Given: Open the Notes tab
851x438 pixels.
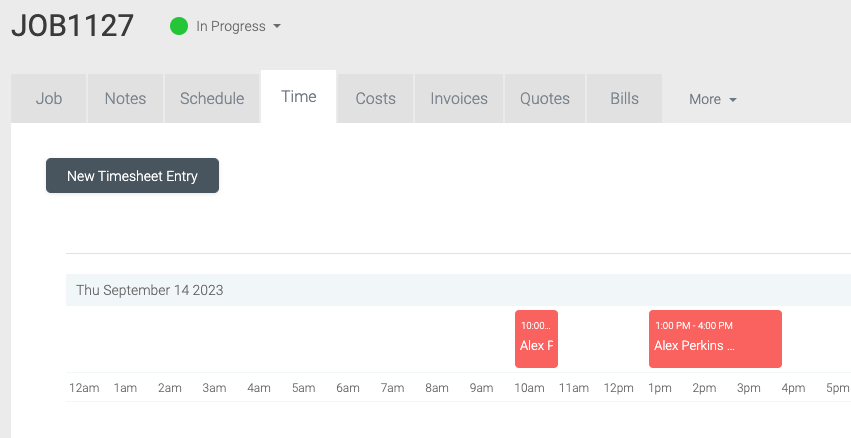Looking at the screenshot, I should (125, 98).
